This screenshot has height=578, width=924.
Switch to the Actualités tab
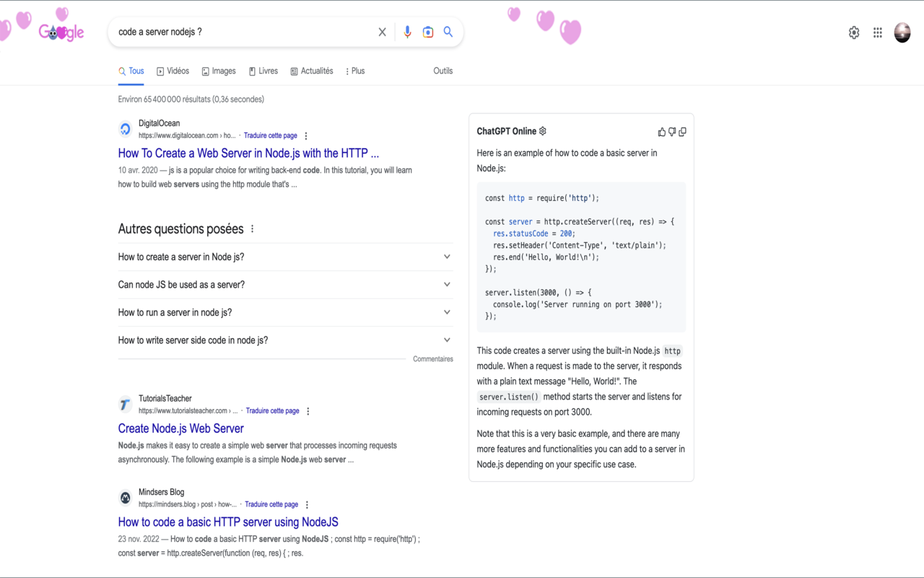pos(312,71)
